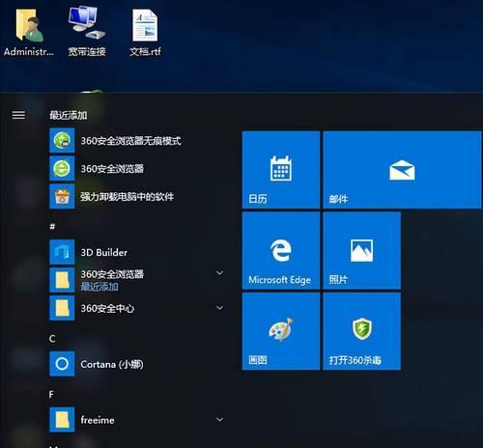Select the freeime text label
The width and height of the screenshot is (483, 448).
pos(98,420)
